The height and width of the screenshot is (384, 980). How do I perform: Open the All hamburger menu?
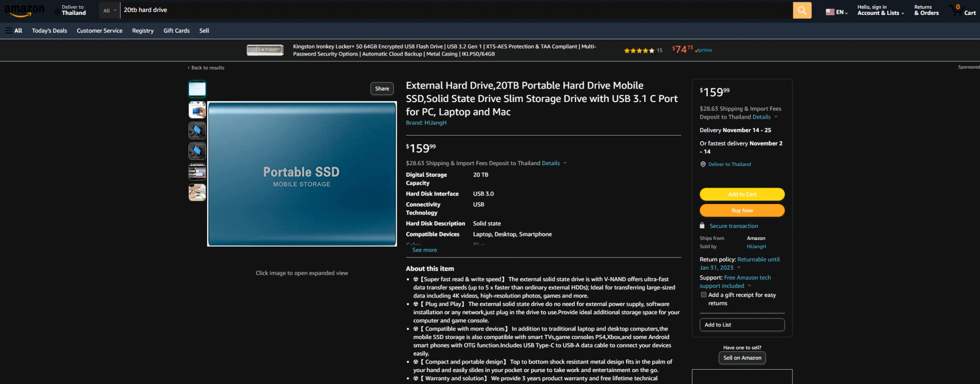click(x=13, y=31)
